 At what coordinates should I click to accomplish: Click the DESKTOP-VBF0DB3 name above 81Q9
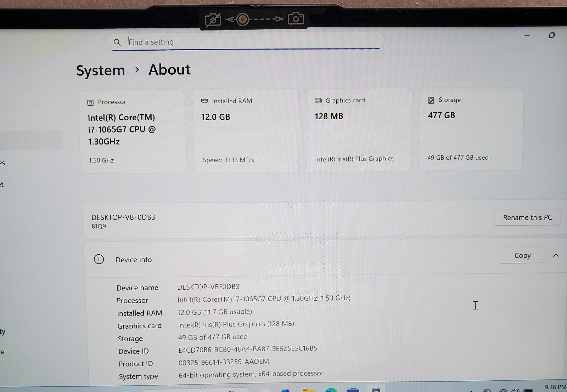point(123,217)
